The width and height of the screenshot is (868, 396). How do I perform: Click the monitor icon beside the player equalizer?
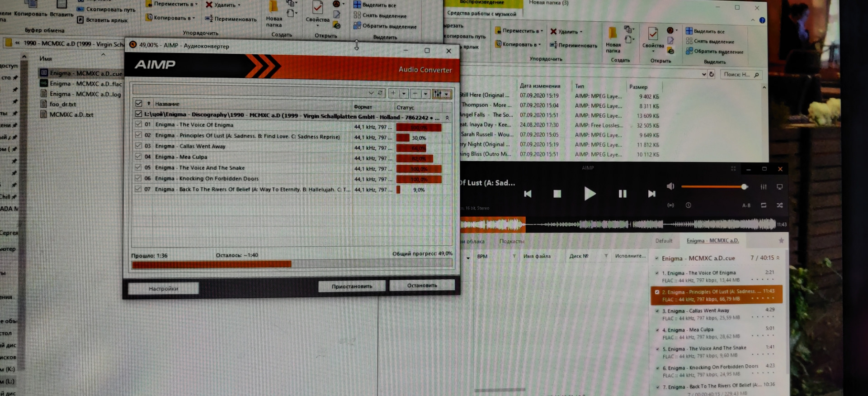[779, 187]
